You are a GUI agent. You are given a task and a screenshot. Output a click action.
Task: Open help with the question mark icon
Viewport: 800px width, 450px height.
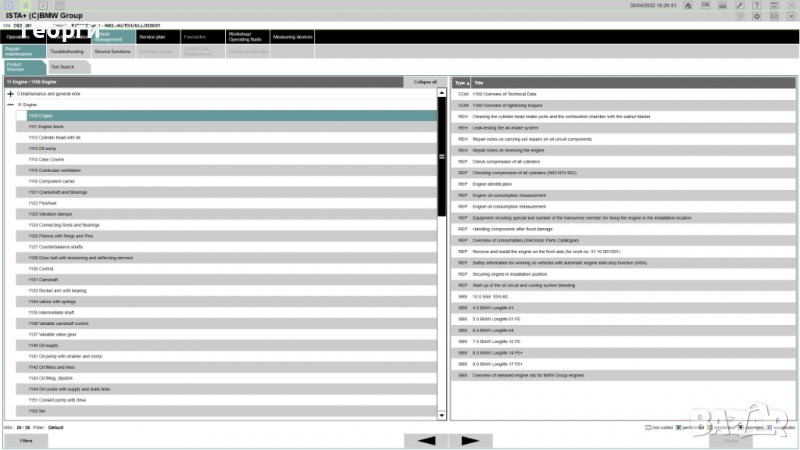pos(757,5)
